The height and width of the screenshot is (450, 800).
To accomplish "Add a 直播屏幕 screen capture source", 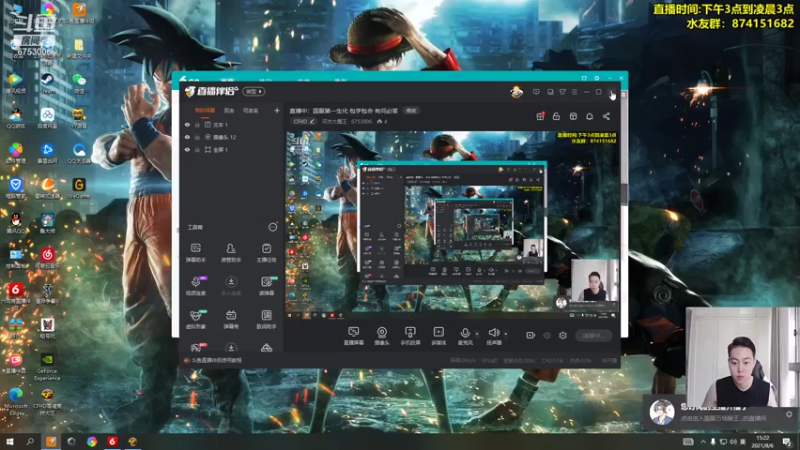I will point(353,336).
